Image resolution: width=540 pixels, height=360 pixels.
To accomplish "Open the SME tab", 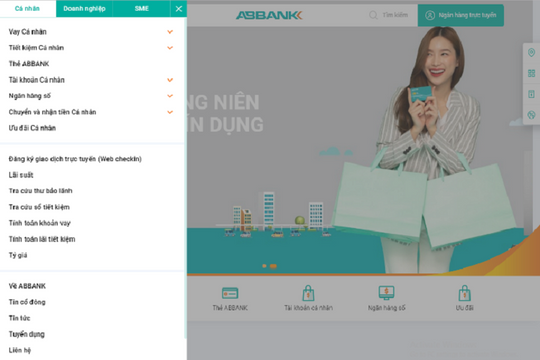I will click(x=142, y=9).
